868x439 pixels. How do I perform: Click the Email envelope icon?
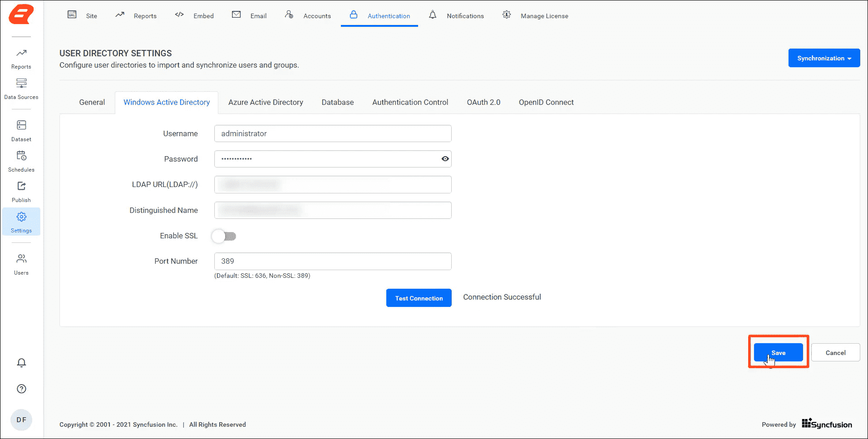pyautogui.click(x=236, y=15)
